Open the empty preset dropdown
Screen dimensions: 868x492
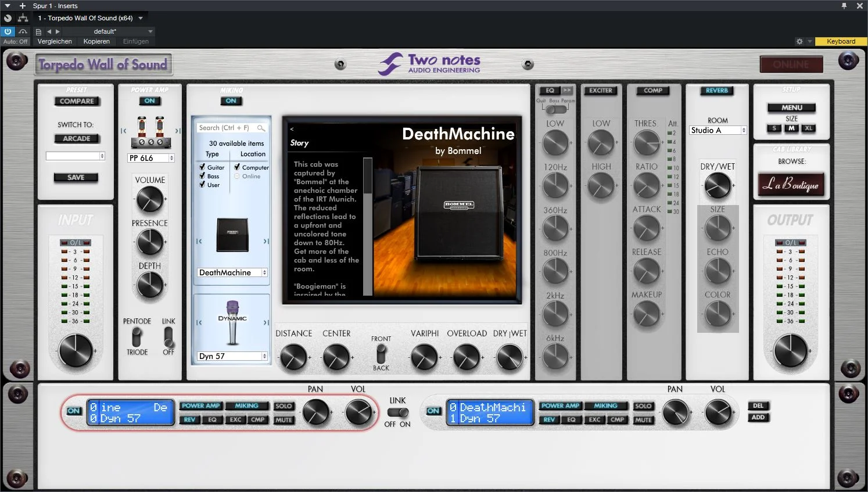pyautogui.click(x=76, y=156)
